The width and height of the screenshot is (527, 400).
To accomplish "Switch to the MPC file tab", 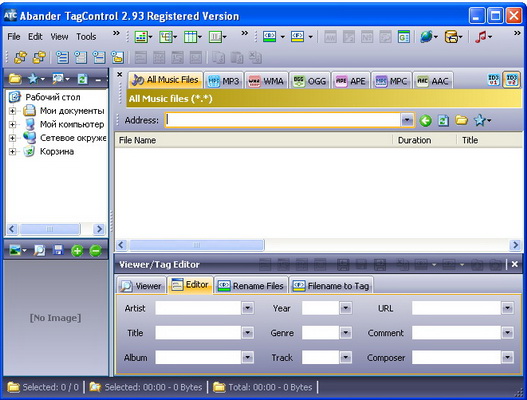I will click(x=391, y=81).
